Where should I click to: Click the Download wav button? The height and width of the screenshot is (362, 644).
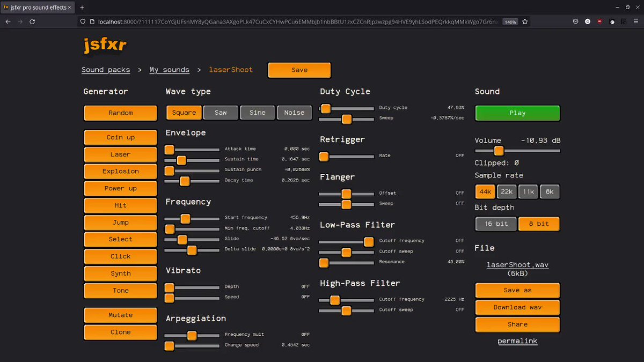[x=518, y=308]
